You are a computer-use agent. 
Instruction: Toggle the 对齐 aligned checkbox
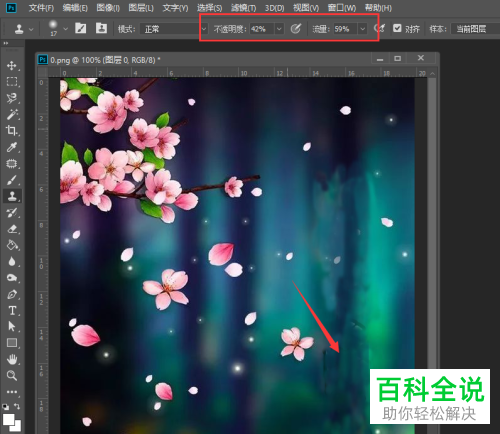click(397, 28)
